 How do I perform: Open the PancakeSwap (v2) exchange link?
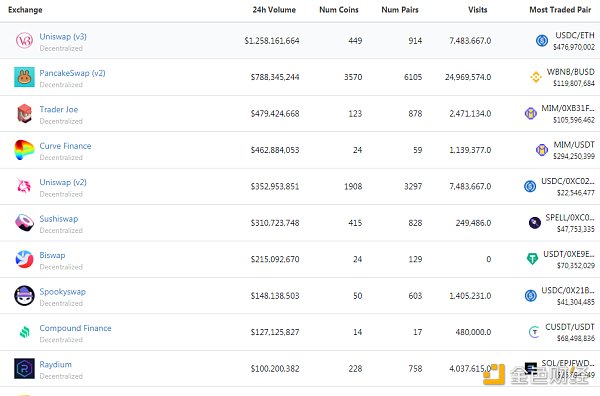(x=72, y=73)
